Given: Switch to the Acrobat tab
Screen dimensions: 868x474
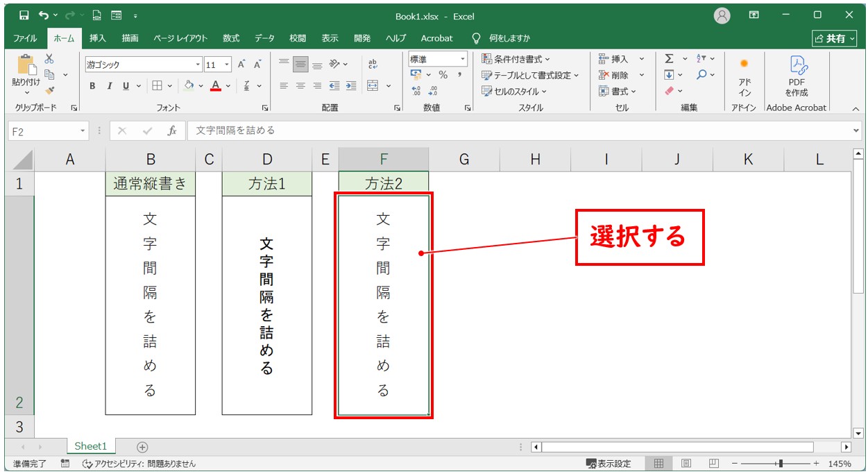Looking at the screenshot, I should point(436,38).
